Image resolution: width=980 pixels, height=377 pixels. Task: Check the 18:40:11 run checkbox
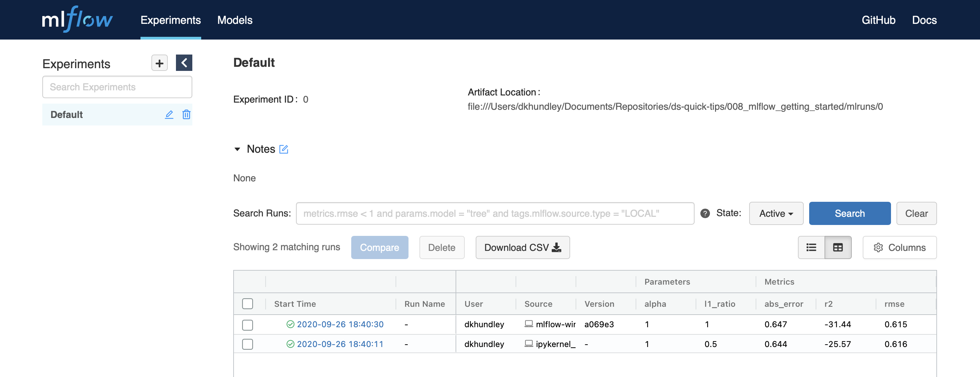tap(247, 344)
